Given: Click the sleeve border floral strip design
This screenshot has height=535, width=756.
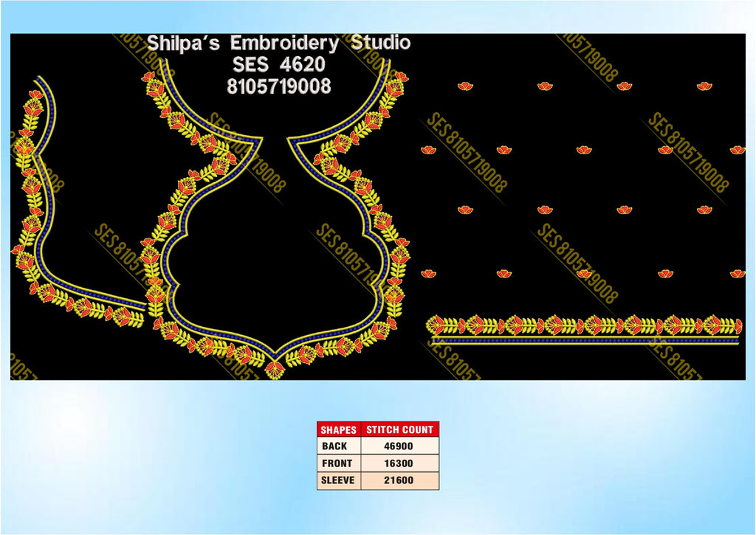Looking at the screenshot, I should pyautogui.click(x=584, y=330).
